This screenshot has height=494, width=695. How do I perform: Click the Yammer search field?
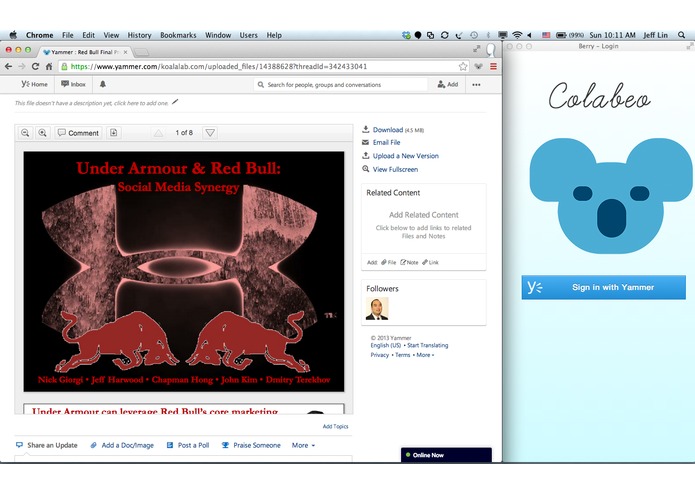[x=340, y=85]
